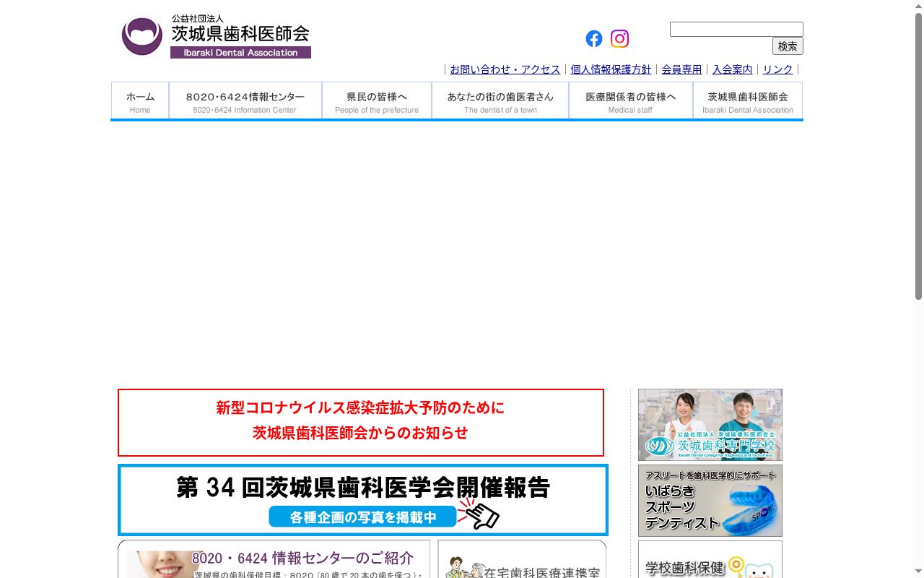Viewport: 924px width, 578px height.
Task: Open 在宅歯科医療連携室 card
Action: (522, 559)
